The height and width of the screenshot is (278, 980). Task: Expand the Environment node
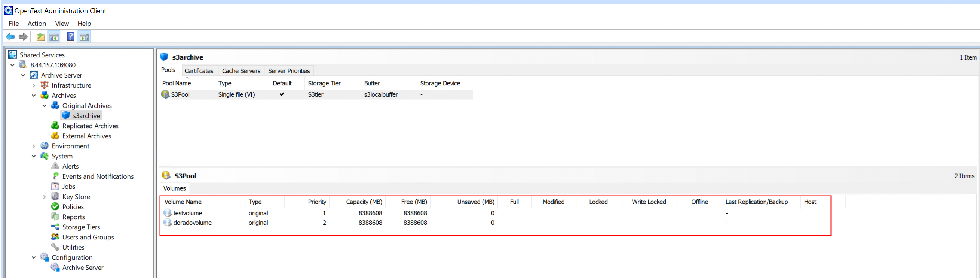point(34,146)
